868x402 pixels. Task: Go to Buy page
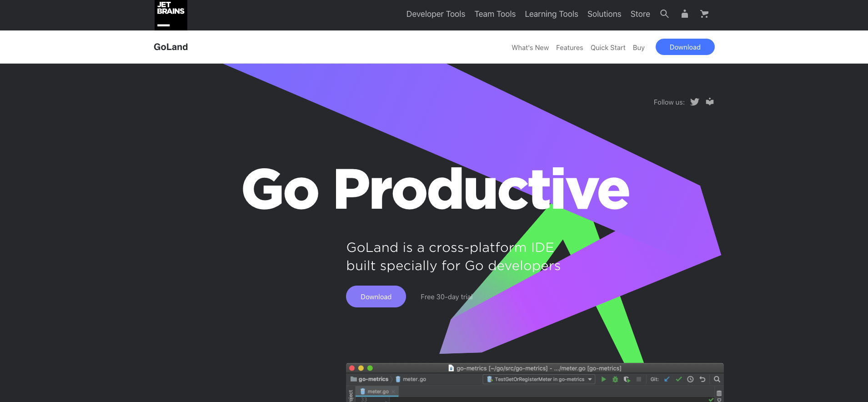click(639, 48)
